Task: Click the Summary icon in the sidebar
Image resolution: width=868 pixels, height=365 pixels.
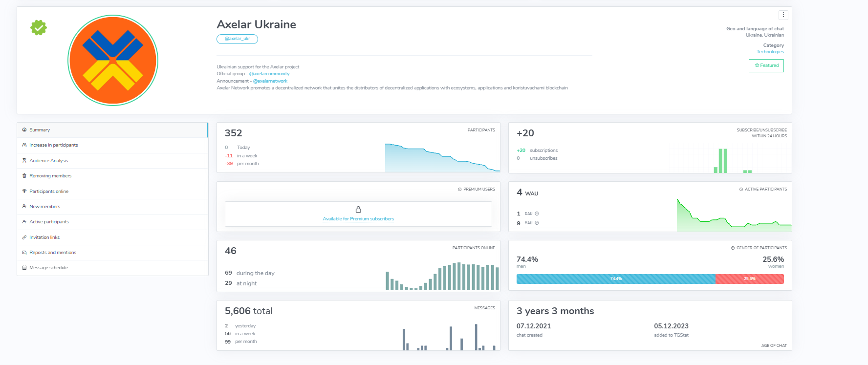Action: pos(24,130)
